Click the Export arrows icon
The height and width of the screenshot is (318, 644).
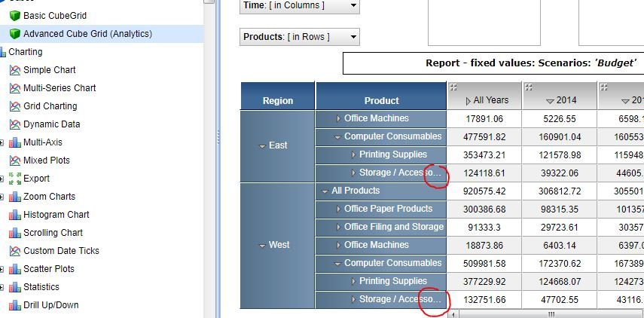(x=15, y=179)
